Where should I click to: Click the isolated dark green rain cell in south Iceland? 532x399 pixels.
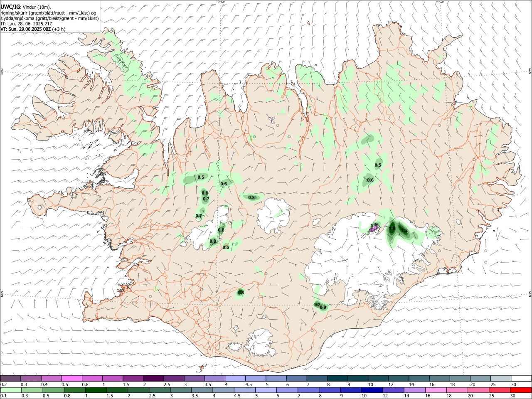240,293
